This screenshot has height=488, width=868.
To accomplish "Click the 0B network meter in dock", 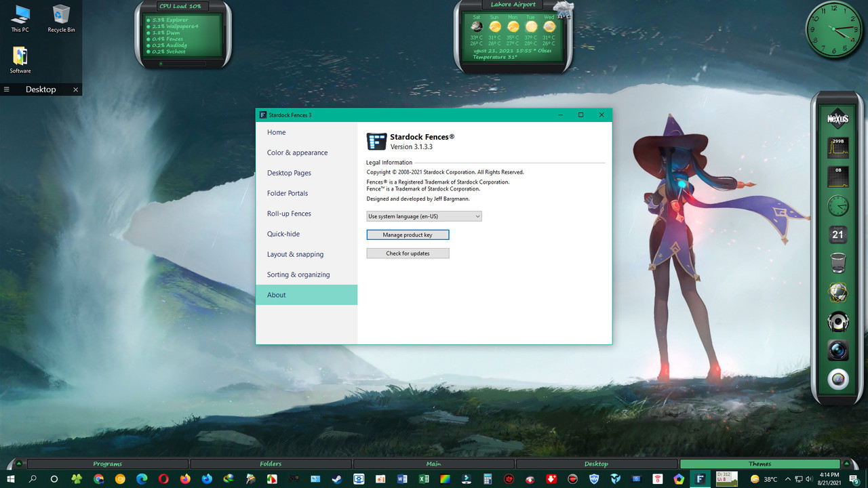I will (838, 177).
